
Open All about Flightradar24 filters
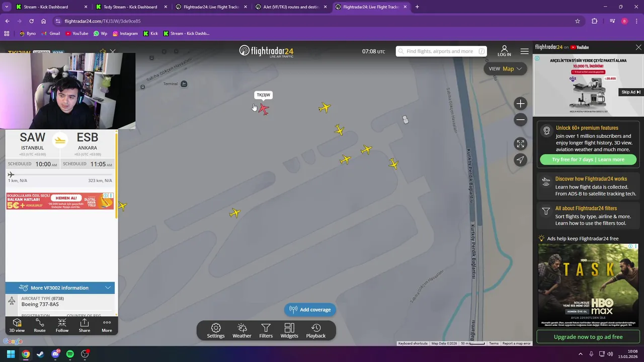(x=588, y=216)
